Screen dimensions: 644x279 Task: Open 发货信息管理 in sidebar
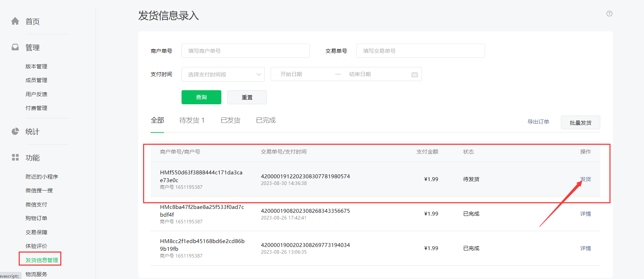tap(42, 260)
